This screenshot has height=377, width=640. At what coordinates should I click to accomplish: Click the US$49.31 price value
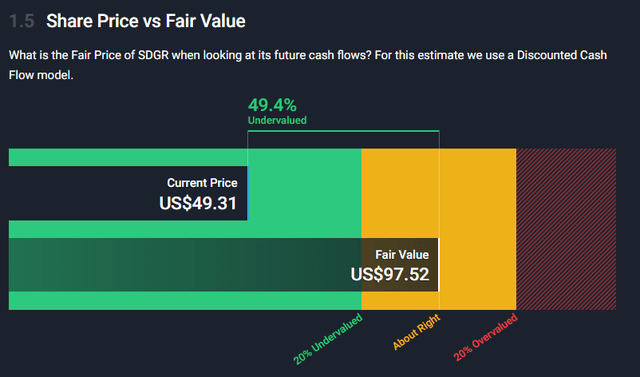198,203
